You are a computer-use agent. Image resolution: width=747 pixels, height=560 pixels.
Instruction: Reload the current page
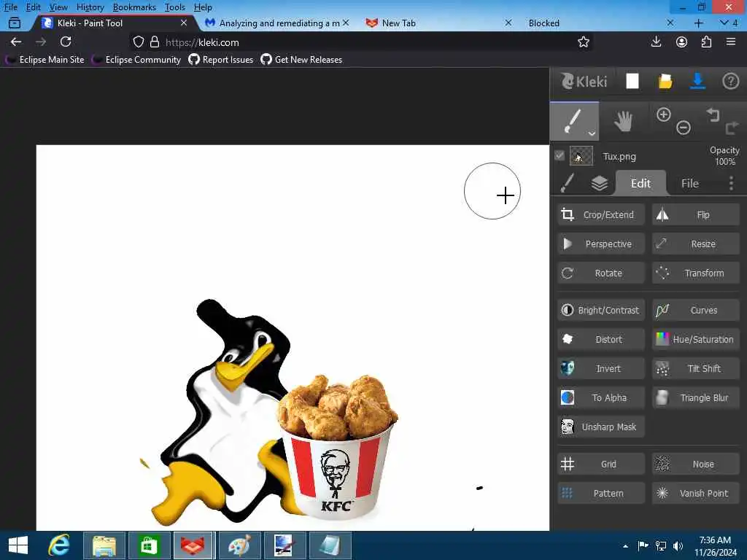click(66, 42)
